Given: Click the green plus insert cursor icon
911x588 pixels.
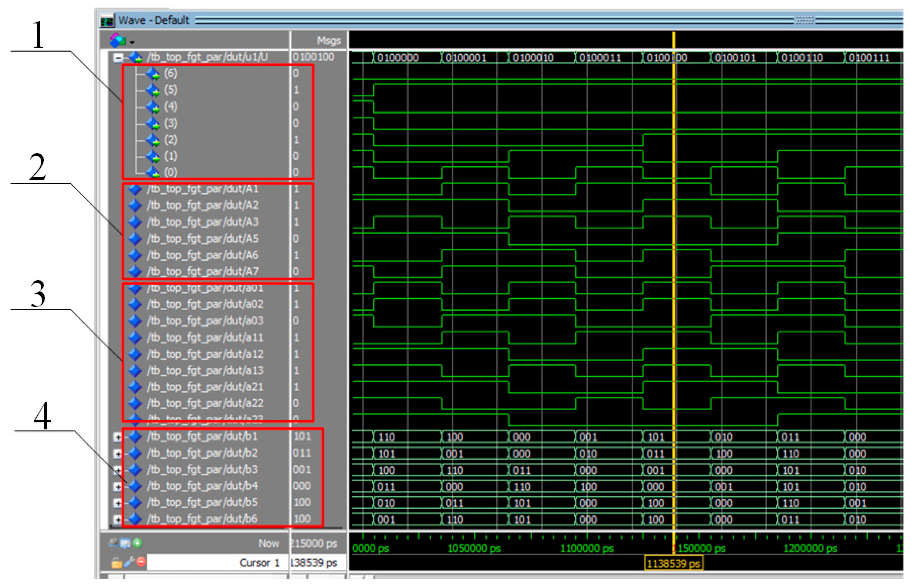Looking at the screenshot, I should (x=138, y=543).
